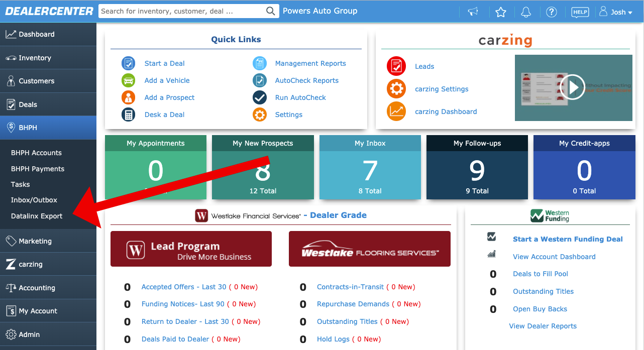Click the carzing Leads icon
This screenshot has height=350, width=644.
coord(397,66)
